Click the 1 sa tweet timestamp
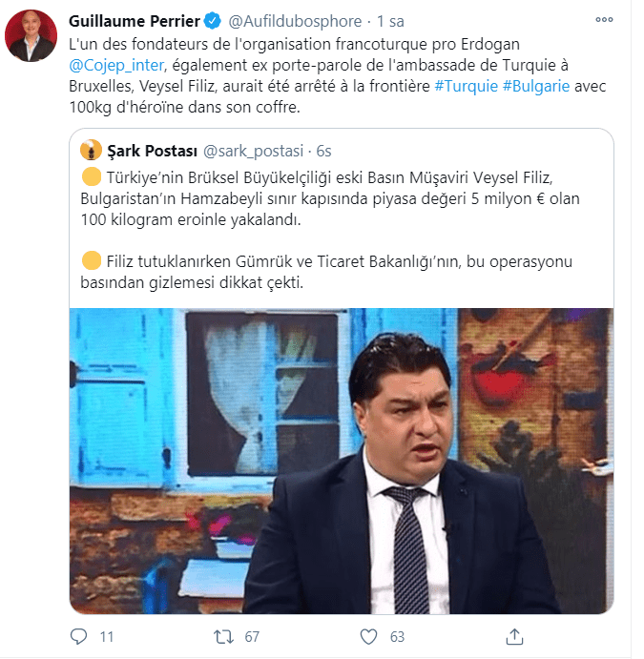644x659 pixels. point(390,21)
